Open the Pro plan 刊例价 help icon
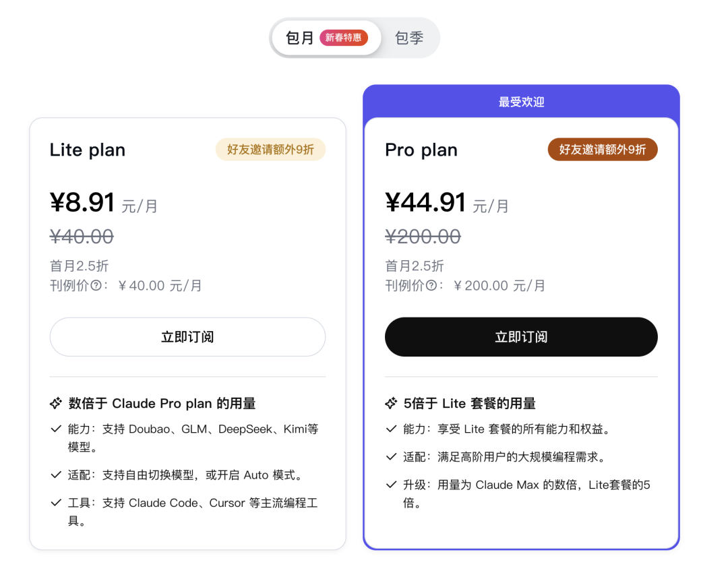This screenshot has width=728, height=577. (431, 286)
